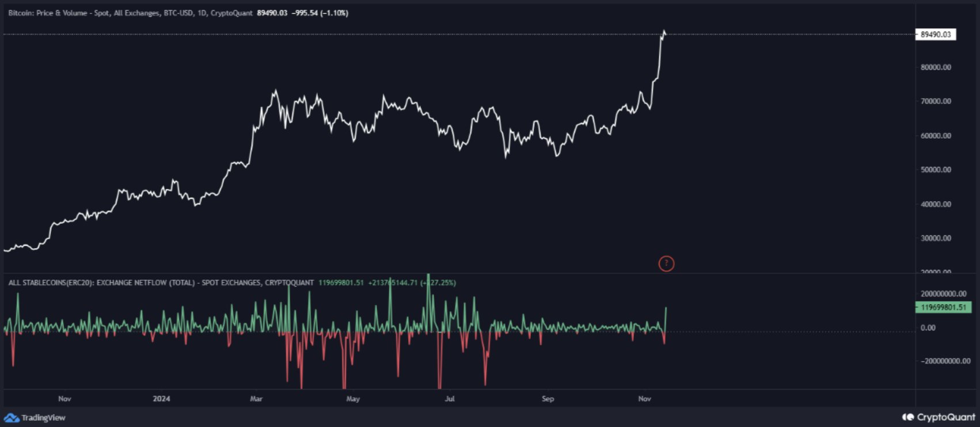The width and height of the screenshot is (980, 427).
Task: Click the green 119699801.51 netflow value label
Action: click(943, 307)
